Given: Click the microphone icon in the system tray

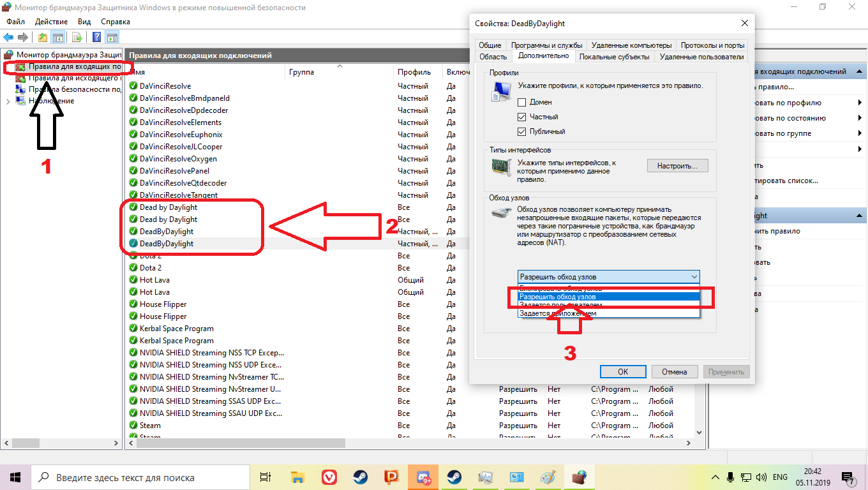Looking at the screenshot, I should pyautogui.click(x=730, y=477).
